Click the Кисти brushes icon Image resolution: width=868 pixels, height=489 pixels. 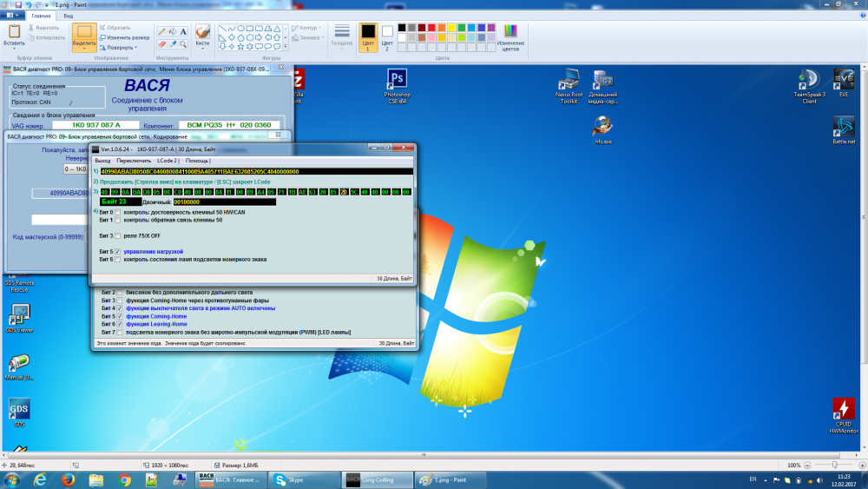pyautogui.click(x=202, y=31)
